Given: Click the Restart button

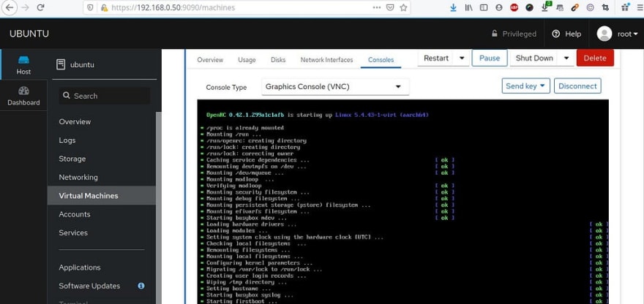Looking at the screenshot, I should click(435, 58).
